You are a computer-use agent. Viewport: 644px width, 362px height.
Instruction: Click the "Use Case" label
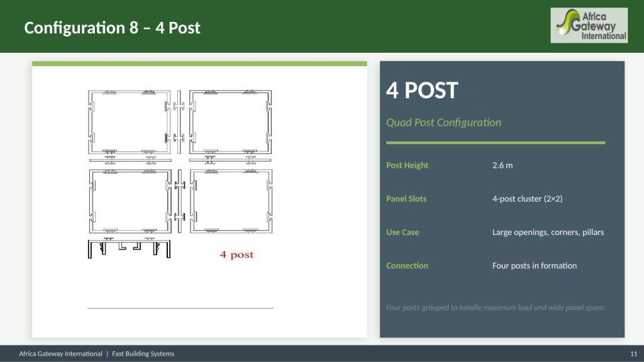tap(402, 232)
